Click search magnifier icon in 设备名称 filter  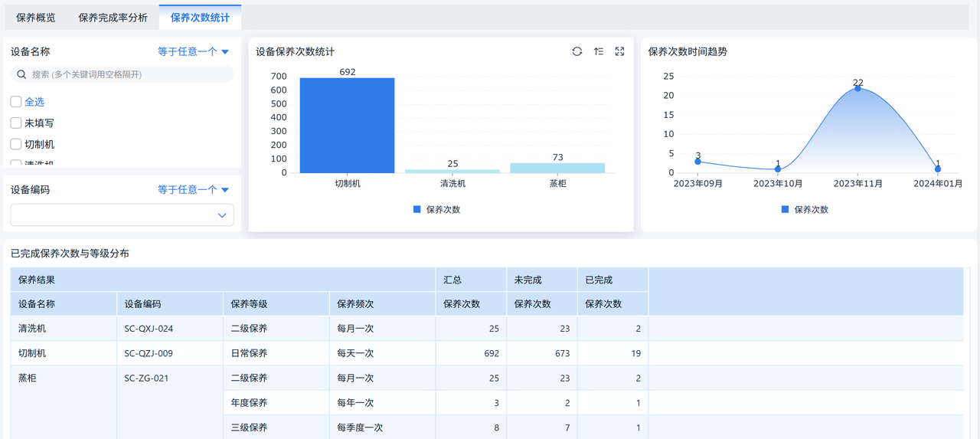(x=21, y=74)
